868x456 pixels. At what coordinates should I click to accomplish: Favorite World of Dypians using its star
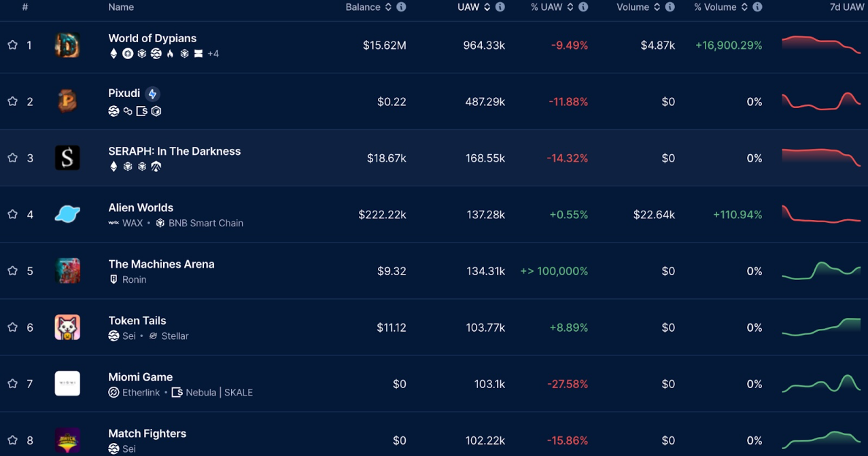(12, 45)
